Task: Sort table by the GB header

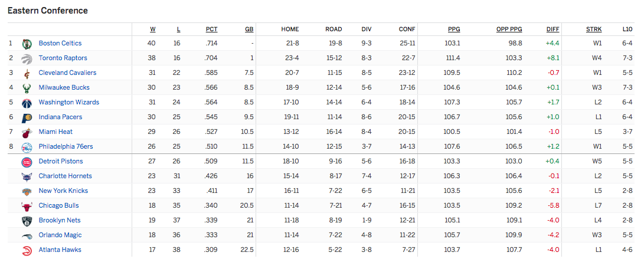Action: tap(249, 29)
